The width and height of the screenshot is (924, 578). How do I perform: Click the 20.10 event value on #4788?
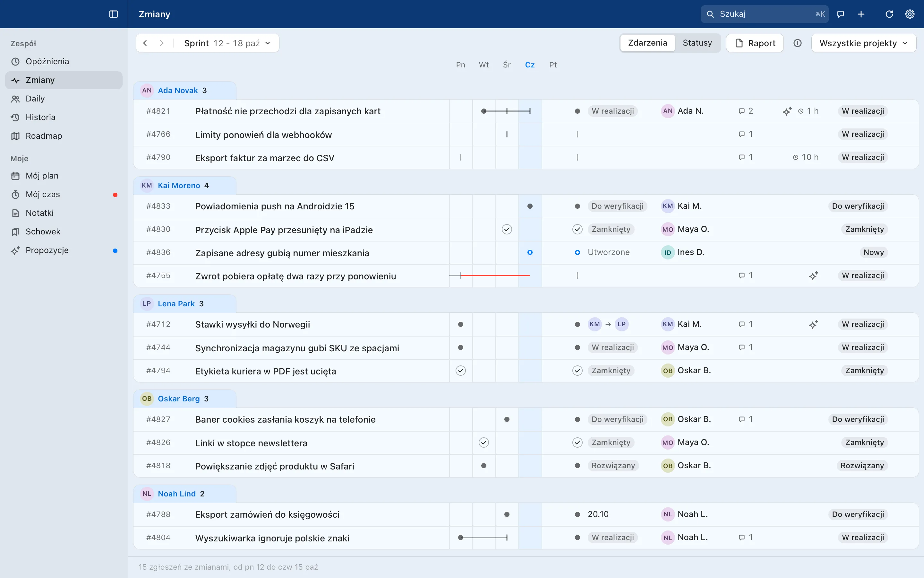[598, 514]
